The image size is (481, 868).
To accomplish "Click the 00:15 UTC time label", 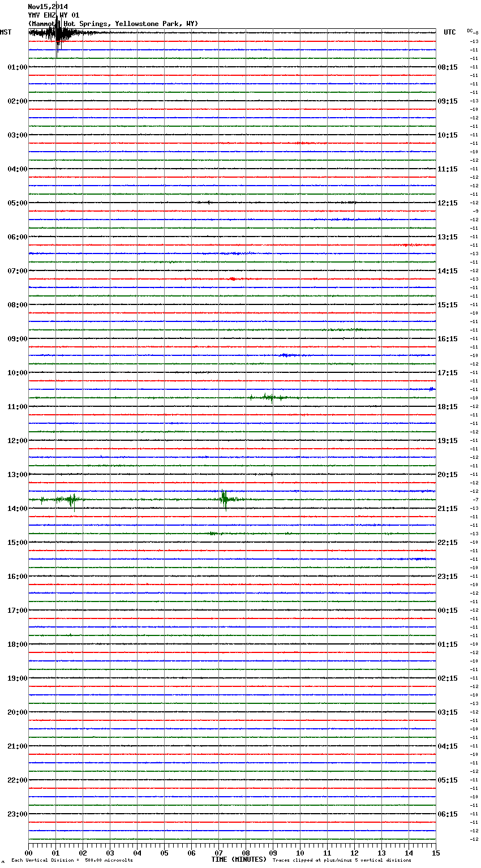I will (448, 611).
